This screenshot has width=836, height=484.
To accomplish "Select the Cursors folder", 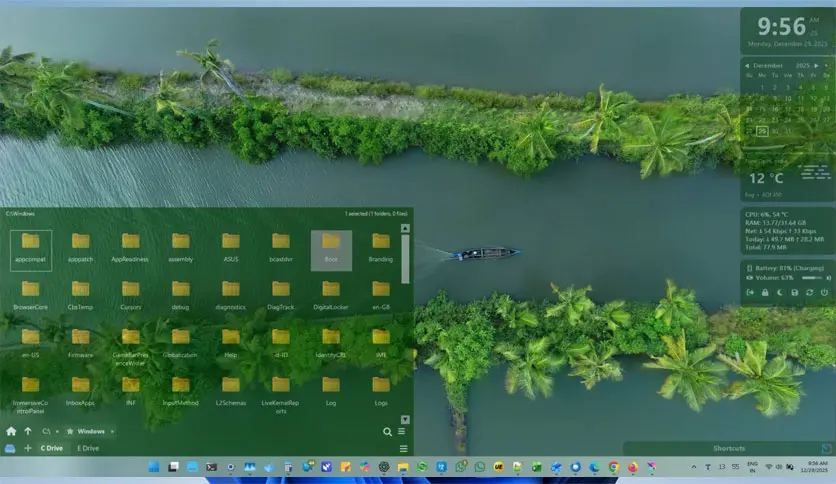I will (131, 296).
